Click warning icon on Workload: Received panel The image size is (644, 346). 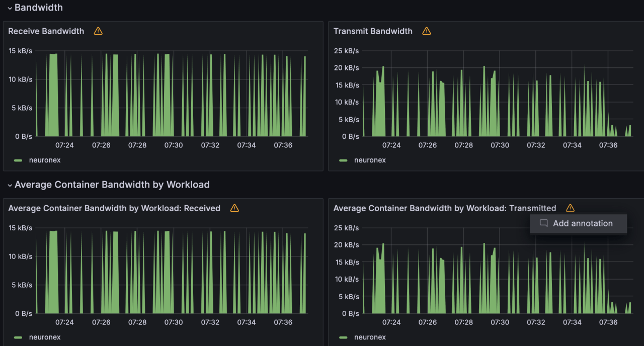coord(234,208)
